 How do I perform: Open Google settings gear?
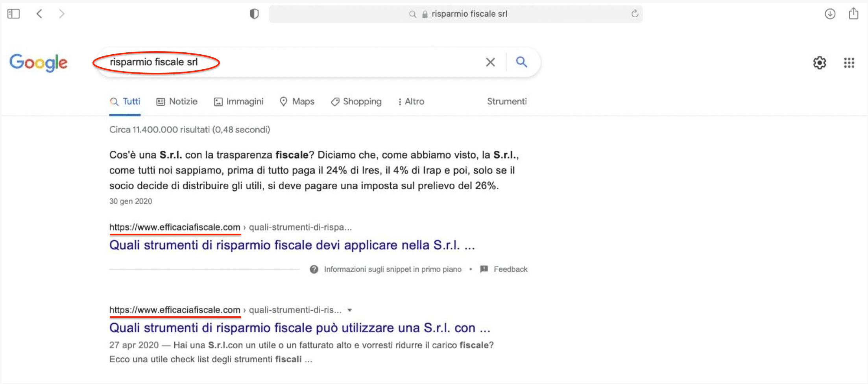819,63
